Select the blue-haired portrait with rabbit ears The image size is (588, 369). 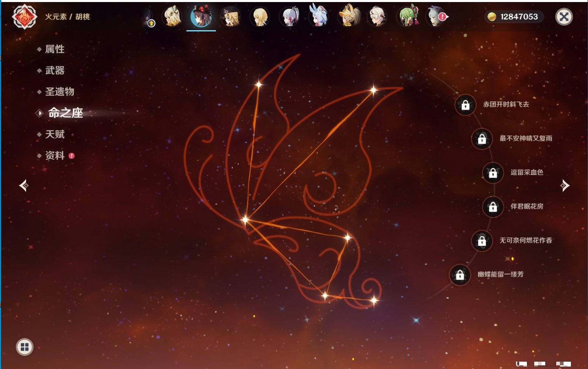click(319, 17)
